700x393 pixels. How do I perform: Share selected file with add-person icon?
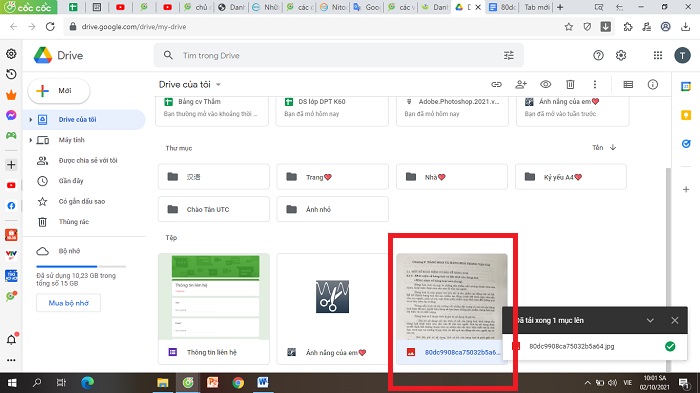click(x=521, y=84)
